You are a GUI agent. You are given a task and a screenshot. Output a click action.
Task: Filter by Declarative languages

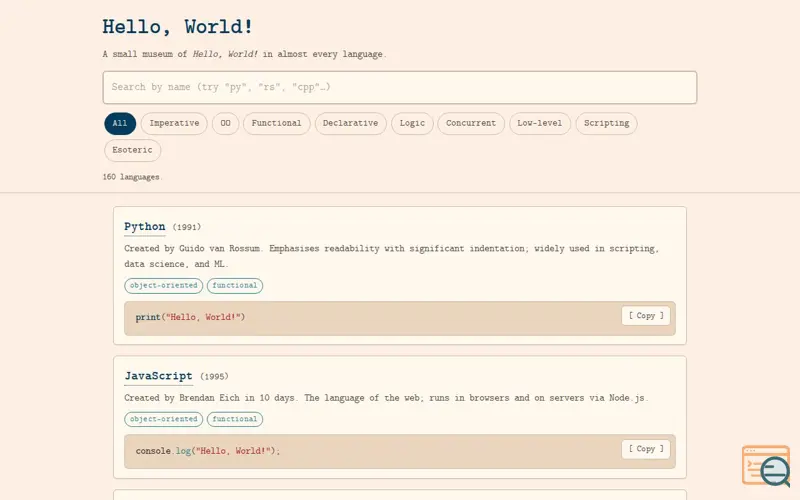(x=351, y=123)
